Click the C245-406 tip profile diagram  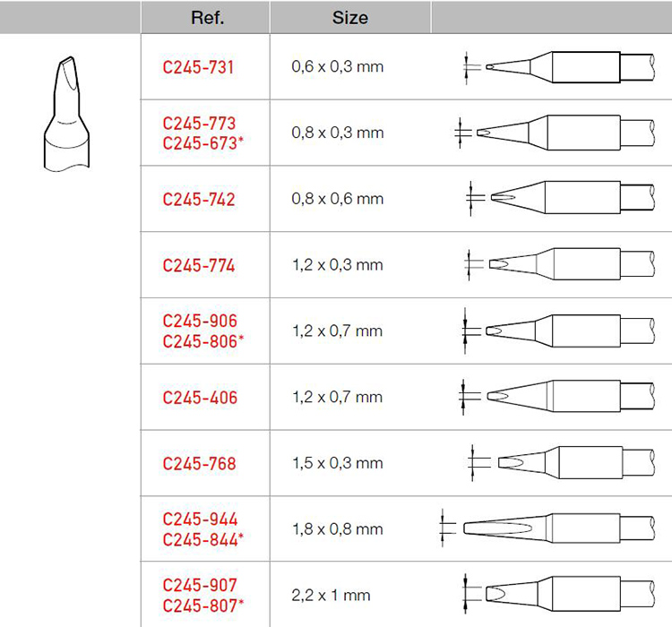point(564,397)
